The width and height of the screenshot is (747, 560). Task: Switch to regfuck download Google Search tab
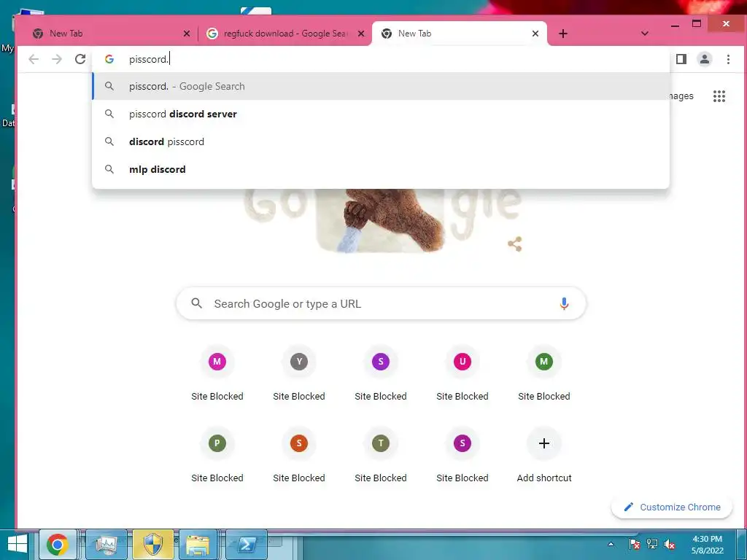coord(285,34)
